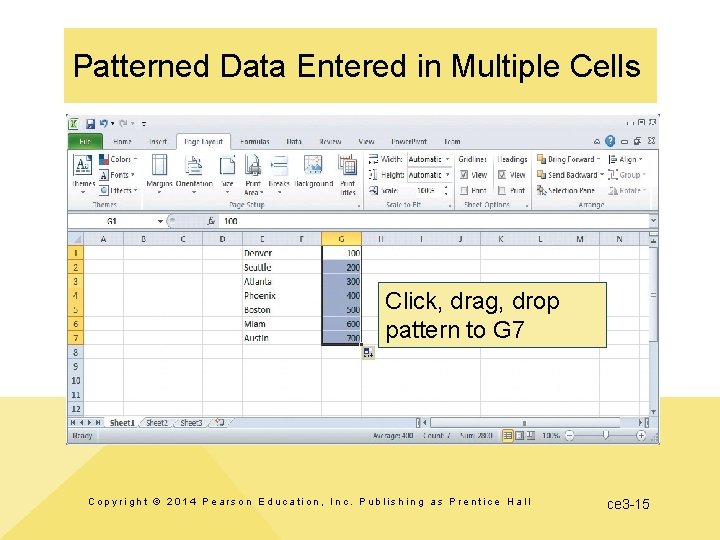720x540 pixels.
Task: Click the cell containing Denver
Action: pyautogui.click(x=263, y=253)
